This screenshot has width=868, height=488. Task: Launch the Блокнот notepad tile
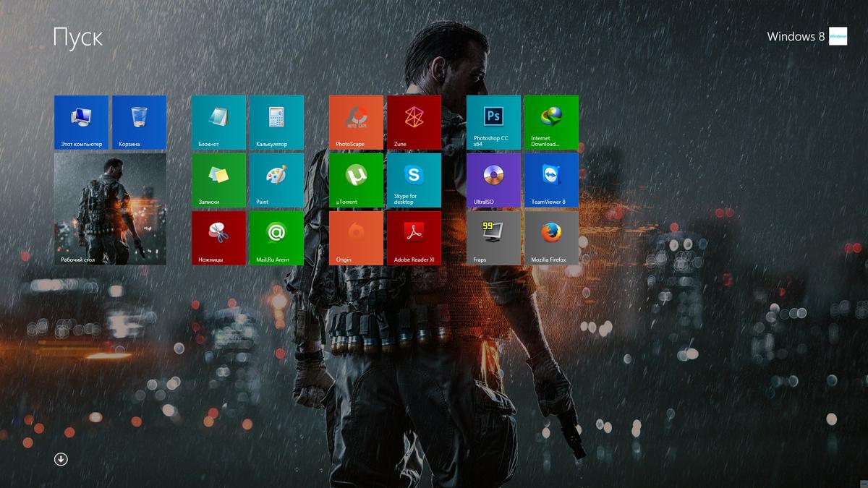pyautogui.click(x=218, y=123)
